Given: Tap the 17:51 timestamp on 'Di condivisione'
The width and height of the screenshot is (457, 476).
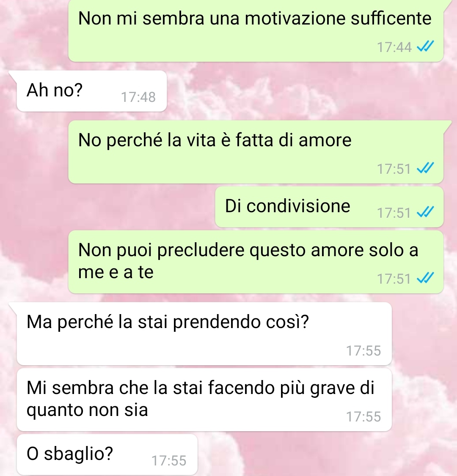Looking at the screenshot, I should coord(394,213).
